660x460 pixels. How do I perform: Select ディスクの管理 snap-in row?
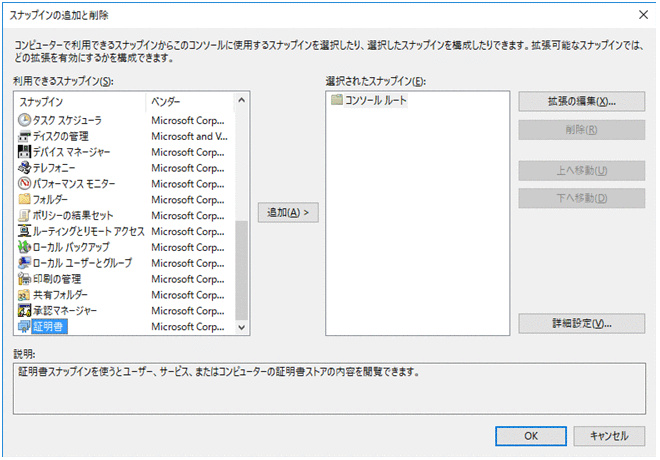pyautogui.click(x=125, y=136)
